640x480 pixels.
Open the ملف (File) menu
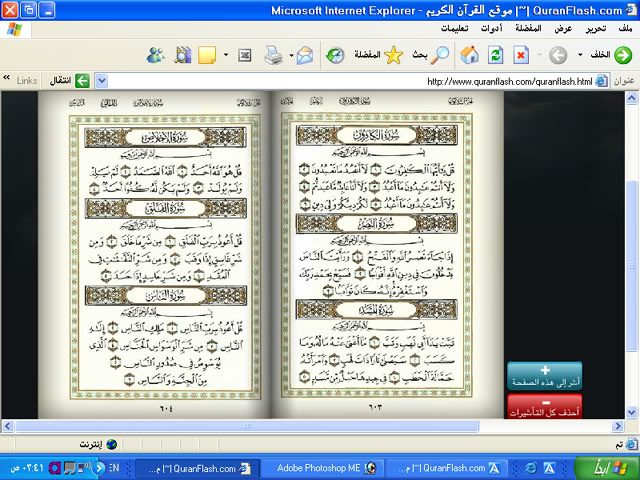(625, 29)
